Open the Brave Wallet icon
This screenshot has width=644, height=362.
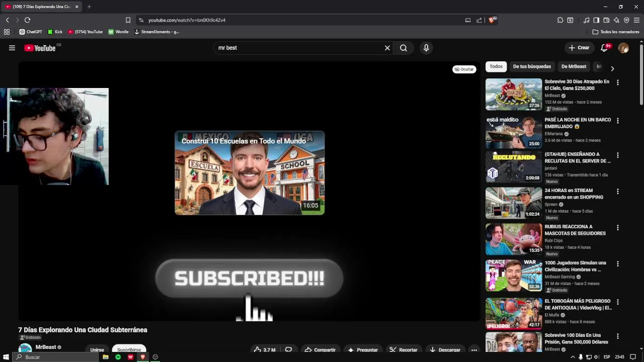(606, 20)
